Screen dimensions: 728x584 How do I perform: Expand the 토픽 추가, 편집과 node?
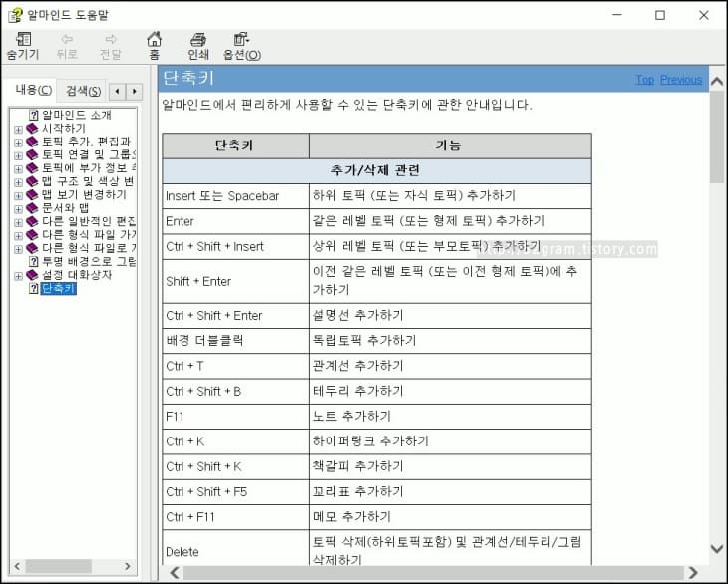[x=18, y=143]
